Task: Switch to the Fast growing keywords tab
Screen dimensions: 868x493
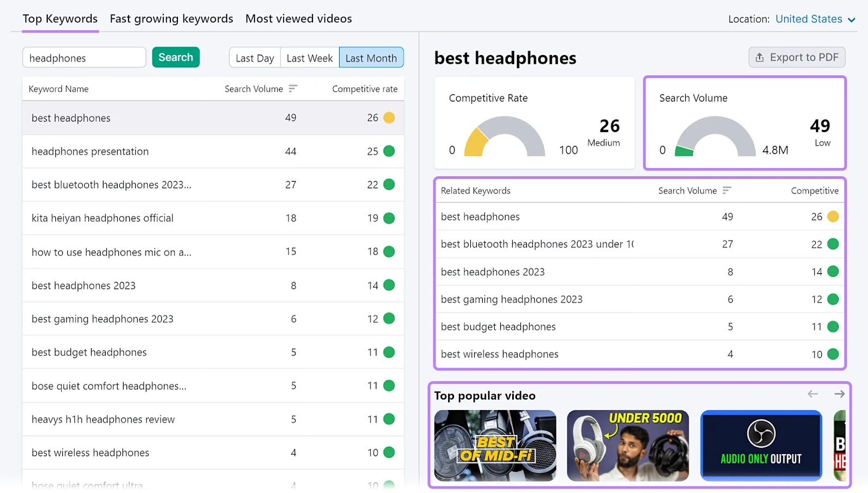Action: click(171, 18)
